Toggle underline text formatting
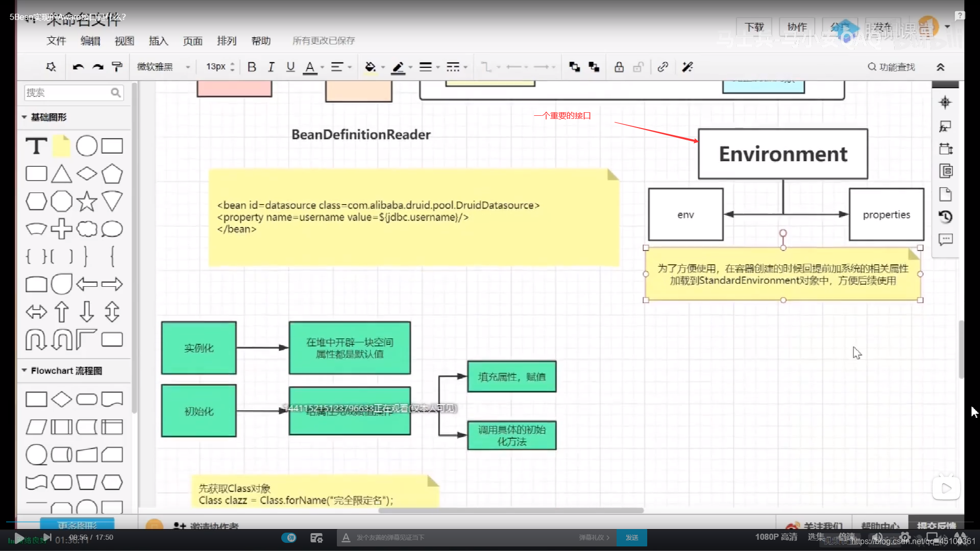The image size is (980, 551). click(x=290, y=67)
